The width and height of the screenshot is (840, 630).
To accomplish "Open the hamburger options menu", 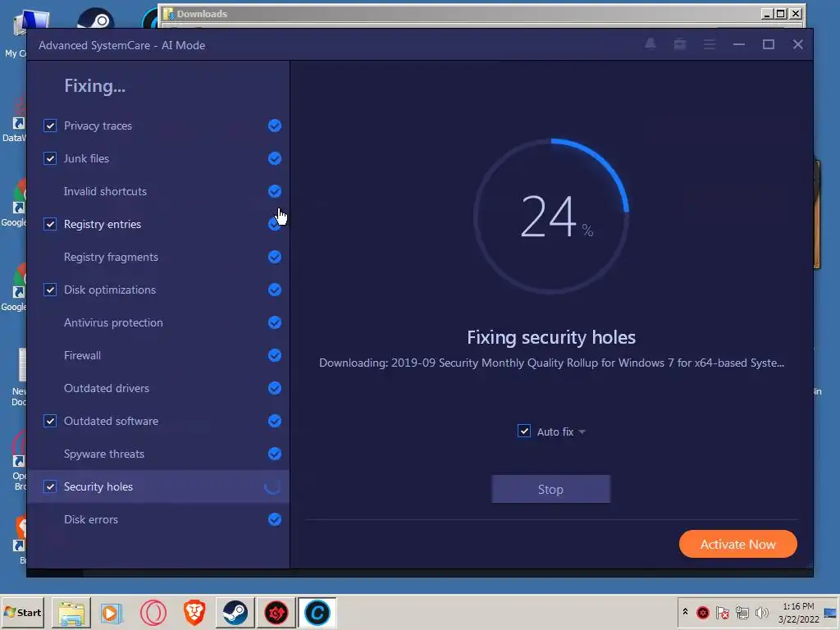I will [x=710, y=44].
